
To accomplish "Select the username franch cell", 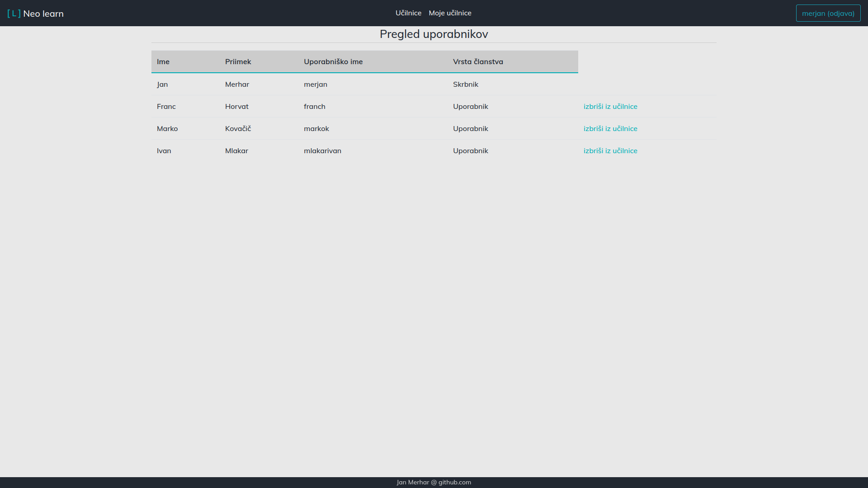I will pos(314,107).
